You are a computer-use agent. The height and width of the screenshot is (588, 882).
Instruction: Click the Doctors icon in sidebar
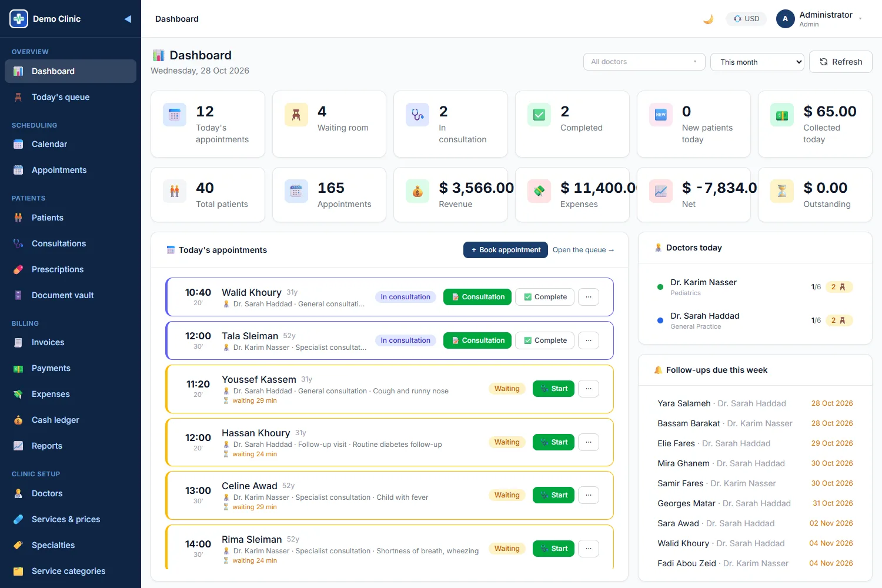point(18,493)
